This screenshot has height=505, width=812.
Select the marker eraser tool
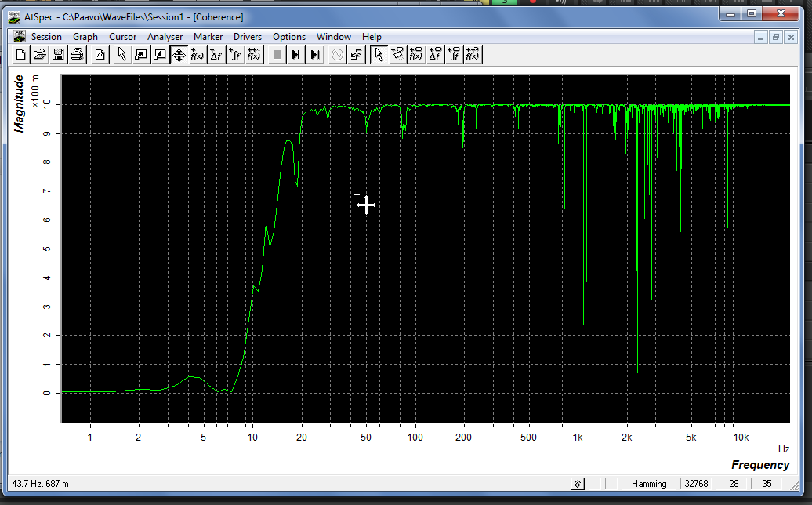[397, 54]
